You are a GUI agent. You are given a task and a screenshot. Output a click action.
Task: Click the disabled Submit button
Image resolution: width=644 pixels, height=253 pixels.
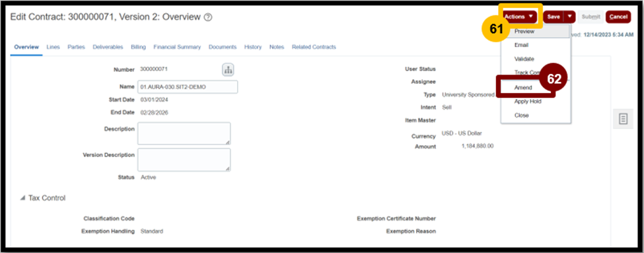coord(590,17)
